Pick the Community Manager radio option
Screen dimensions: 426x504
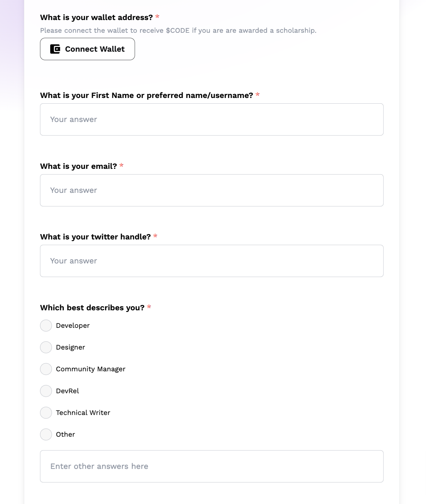coord(46,369)
